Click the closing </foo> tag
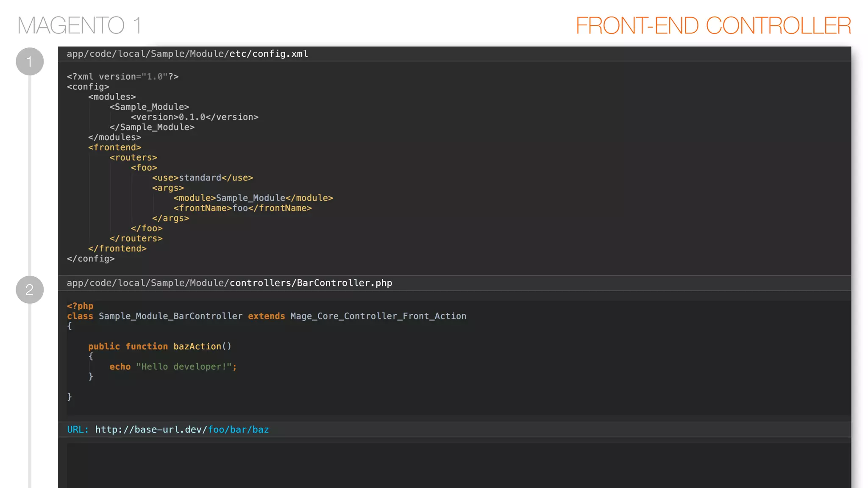Image resolution: width=868 pixels, height=488 pixels. click(x=147, y=229)
